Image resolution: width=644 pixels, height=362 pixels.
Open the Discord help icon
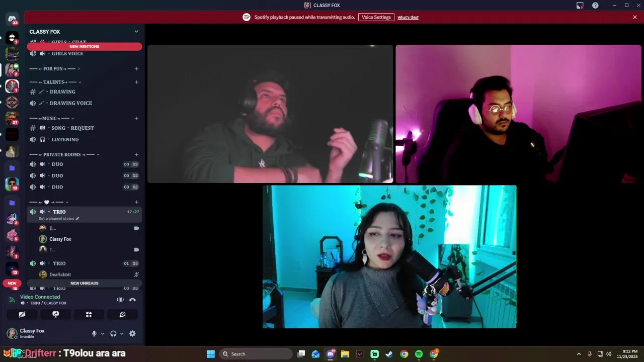[x=595, y=5]
